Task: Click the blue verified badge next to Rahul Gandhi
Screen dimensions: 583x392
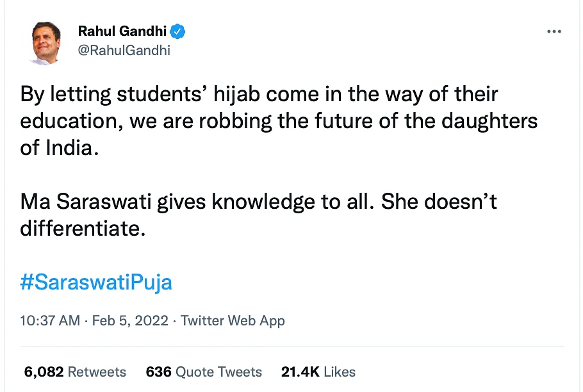Action: click(x=177, y=31)
